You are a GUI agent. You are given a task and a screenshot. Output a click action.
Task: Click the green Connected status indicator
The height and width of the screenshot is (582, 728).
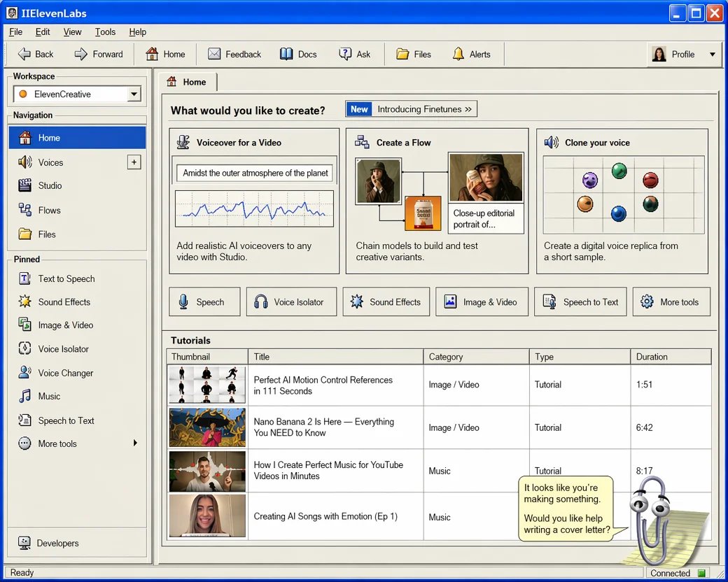[702, 573]
